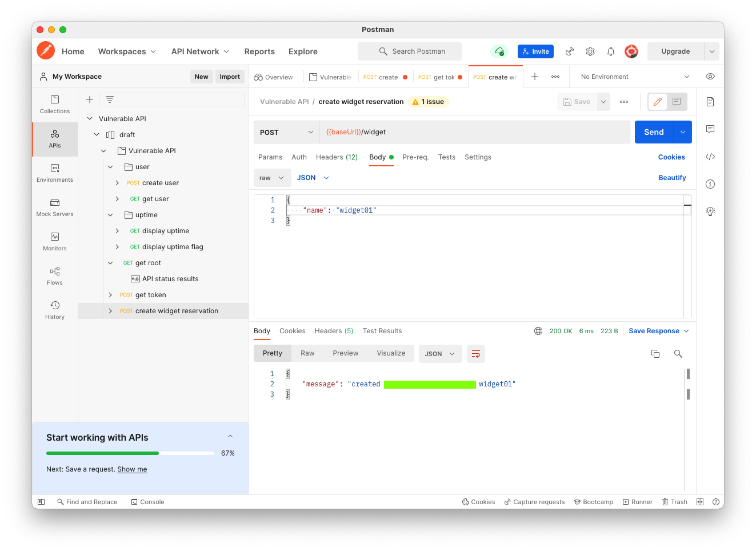
Task: Open the code snippet icon
Action: point(710,157)
